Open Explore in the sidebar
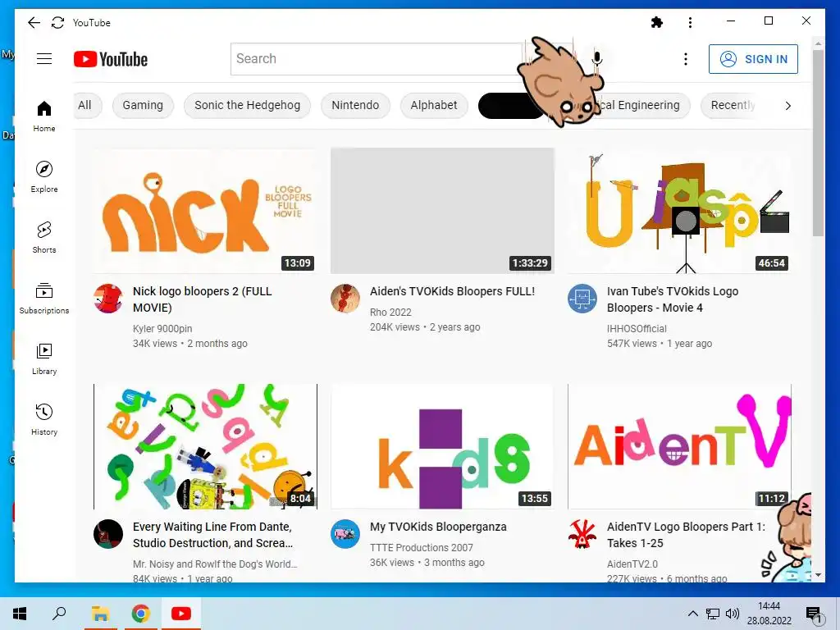Image resolution: width=840 pixels, height=630 pixels. 44,177
